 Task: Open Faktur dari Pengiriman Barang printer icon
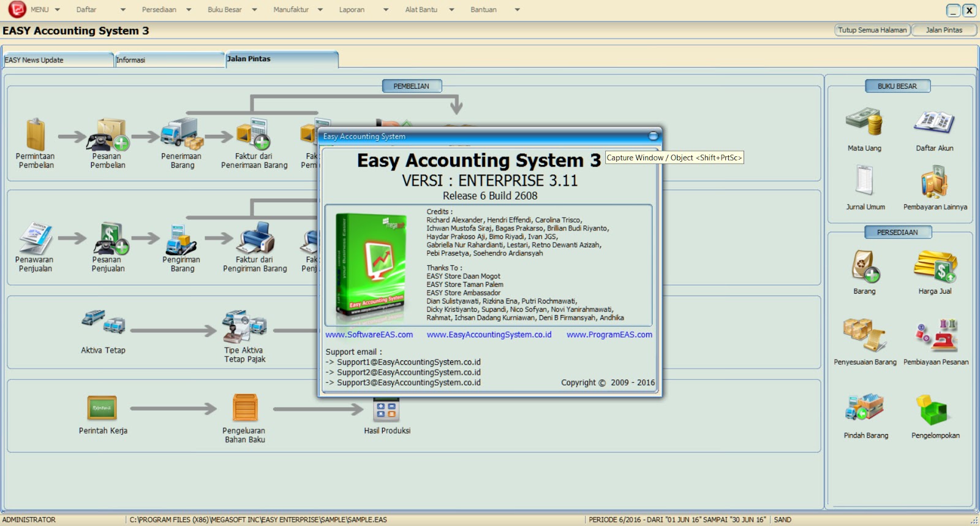tap(255, 238)
